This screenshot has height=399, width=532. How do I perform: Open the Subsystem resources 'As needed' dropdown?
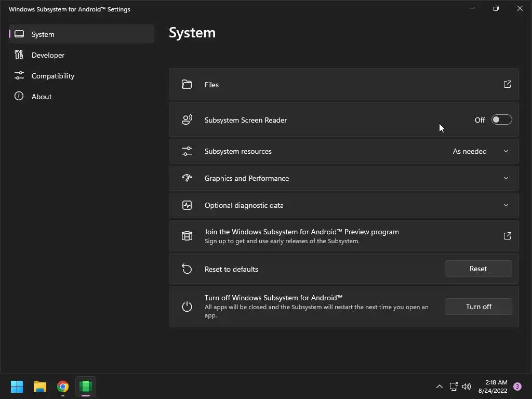[x=481, y=151]
